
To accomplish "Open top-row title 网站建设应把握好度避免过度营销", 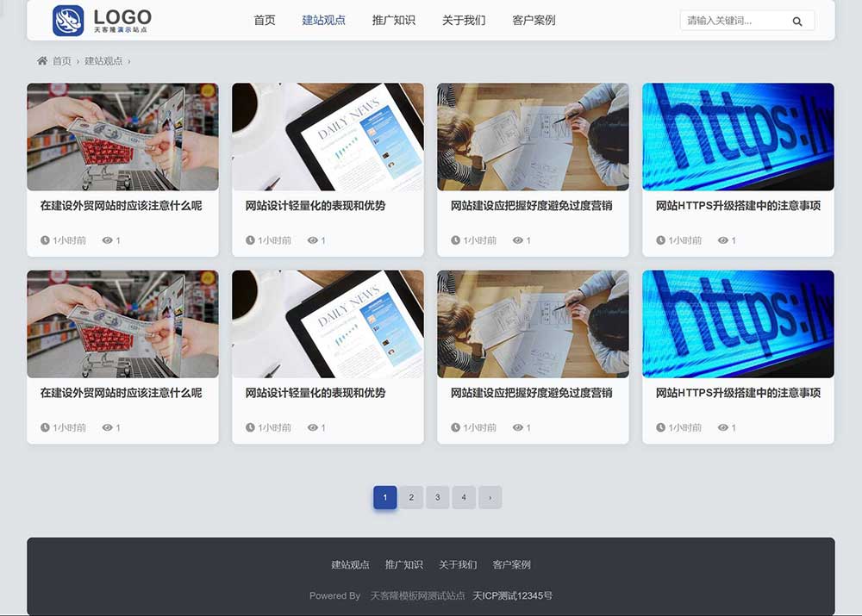I will click(x=532, y=206).
